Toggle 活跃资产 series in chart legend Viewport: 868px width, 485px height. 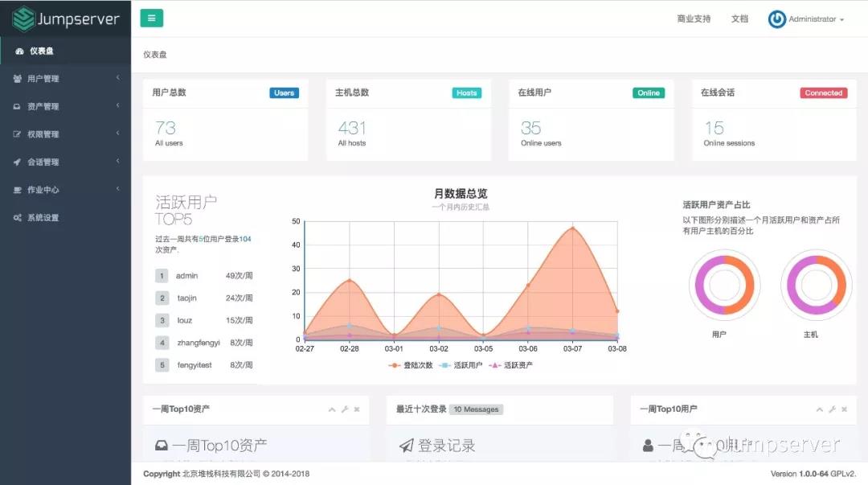[x=511, y=365]
